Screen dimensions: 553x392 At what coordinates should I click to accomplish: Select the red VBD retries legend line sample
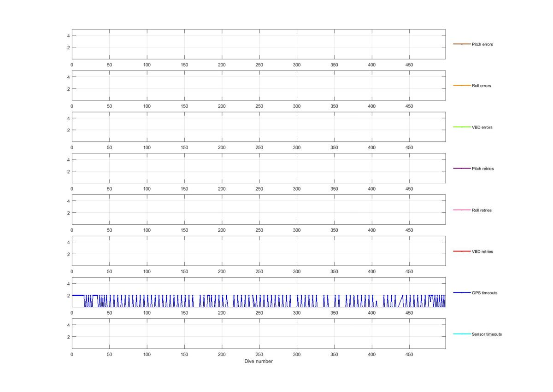[x=462, y=252]
